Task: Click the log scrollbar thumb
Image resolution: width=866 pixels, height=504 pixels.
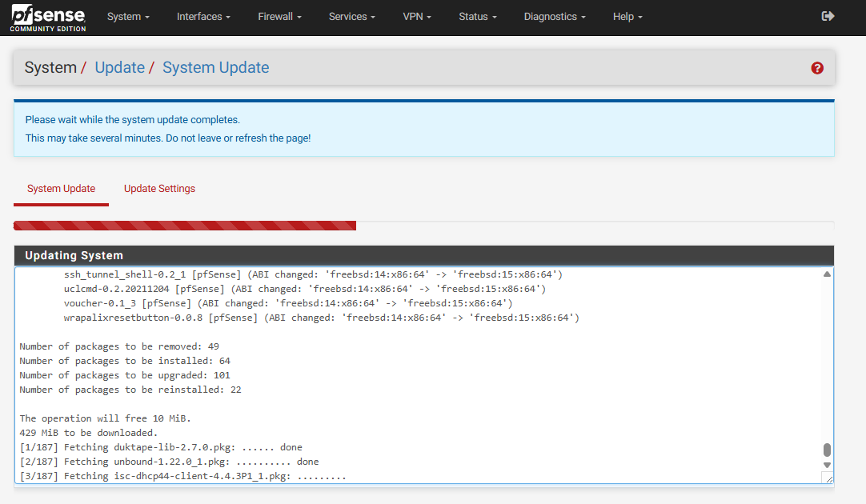Action: (x=827, y=450)
